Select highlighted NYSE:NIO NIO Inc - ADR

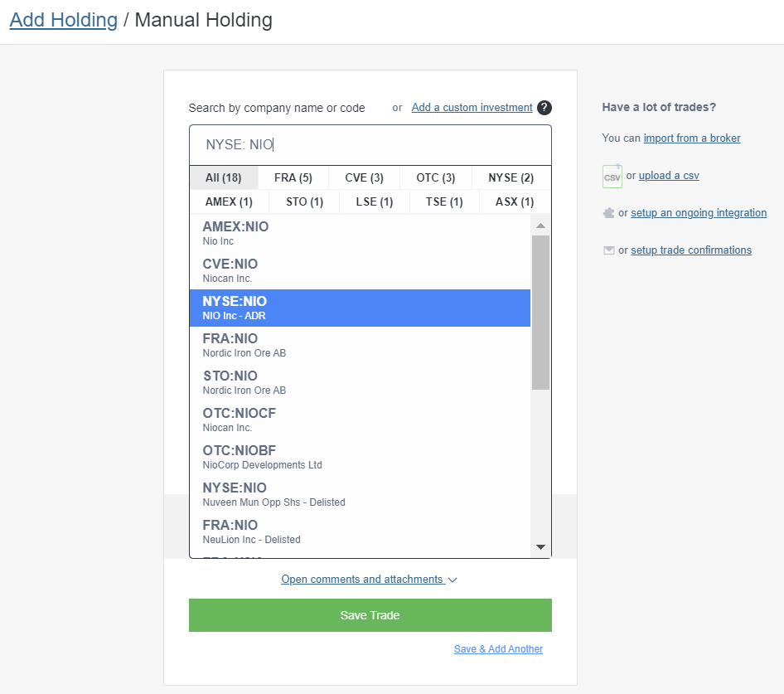(x=360, y=308)
